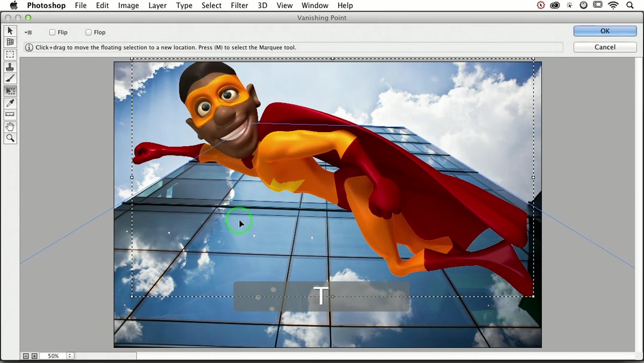644x363 pixels.
Task: Select the Brush tool
Action: [x=10, y=79]
